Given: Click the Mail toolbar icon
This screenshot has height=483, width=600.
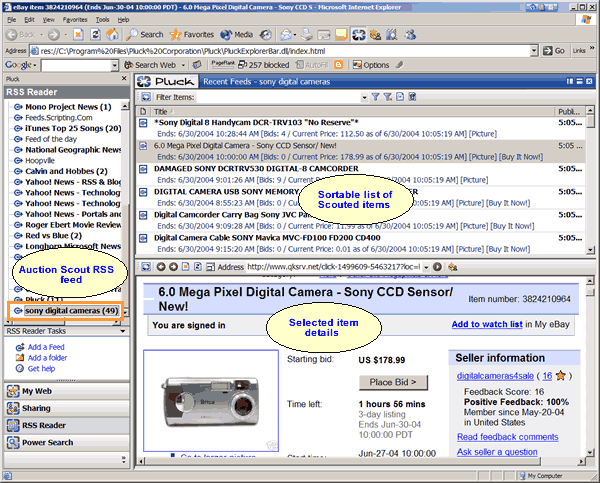Looking at the screenshot, I should pos(286,35).
